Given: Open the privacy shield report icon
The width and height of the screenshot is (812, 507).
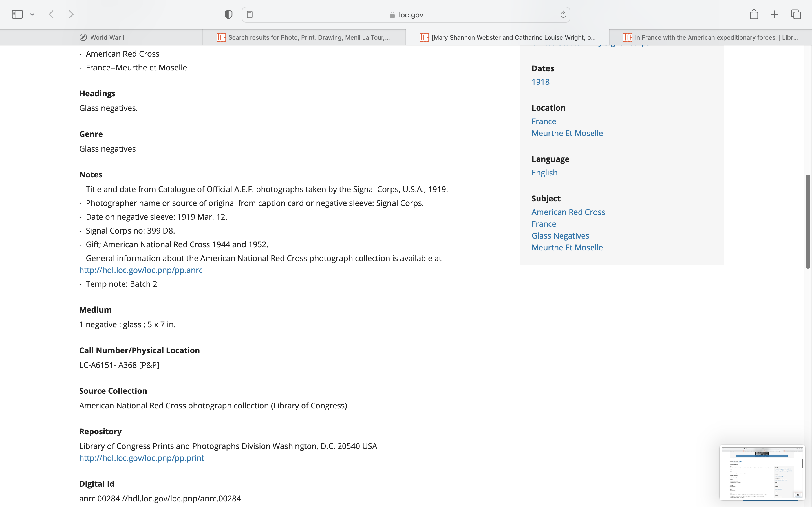Looking at the screenshot, I should pyautogui.click(x=228, y=14).
